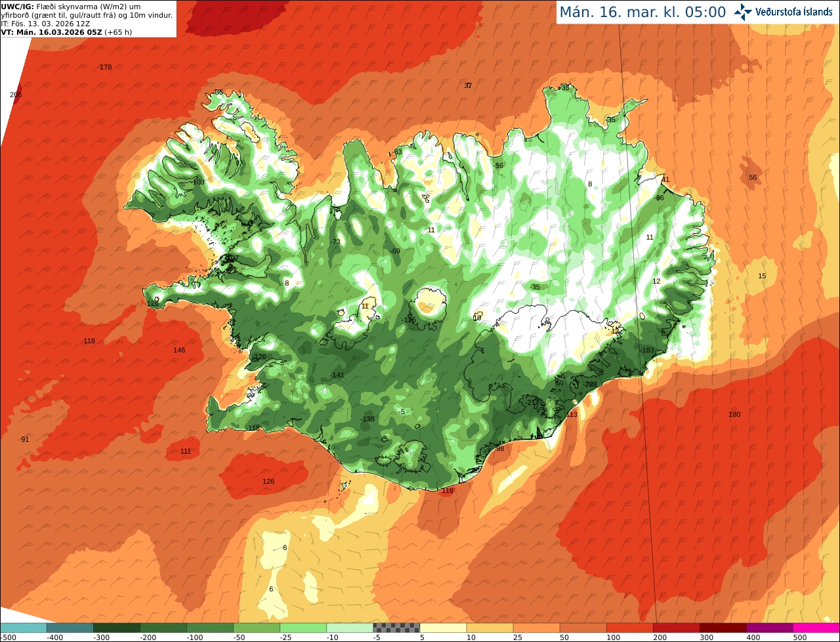Select the dark teal -400 to -300 swatch
This screenshot has width=840, height=642.
coord(71,628)
